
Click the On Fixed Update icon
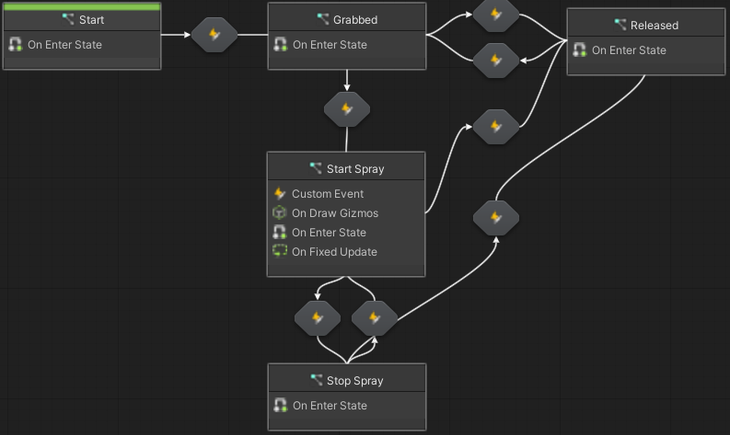280,252
